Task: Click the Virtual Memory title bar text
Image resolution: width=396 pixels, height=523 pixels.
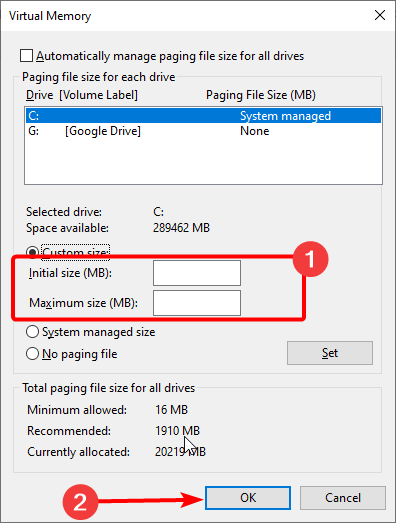Action: 50,16
